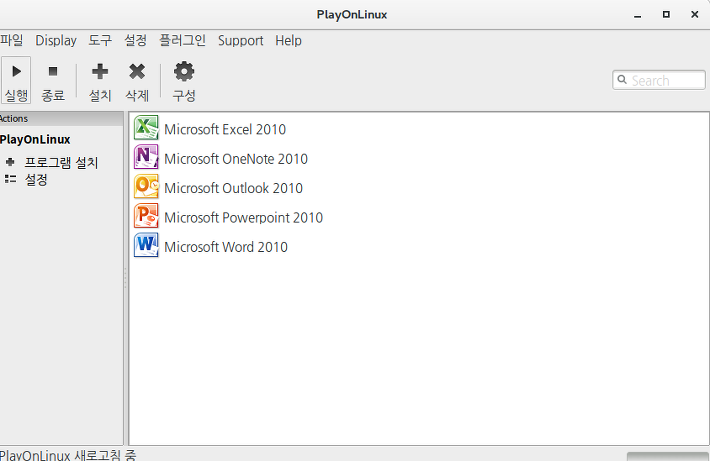
Task: Click list icon beside sidebar 설정
Action: [10, 179]
